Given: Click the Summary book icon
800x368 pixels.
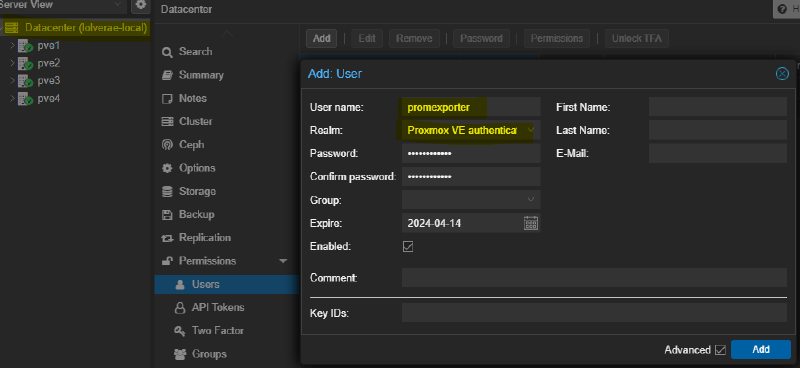Looking at the screenshot, I should click(x=167, y=75).
